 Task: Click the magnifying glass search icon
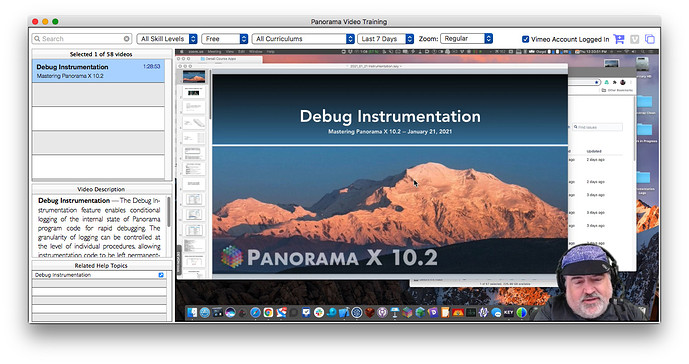[37, 39]
